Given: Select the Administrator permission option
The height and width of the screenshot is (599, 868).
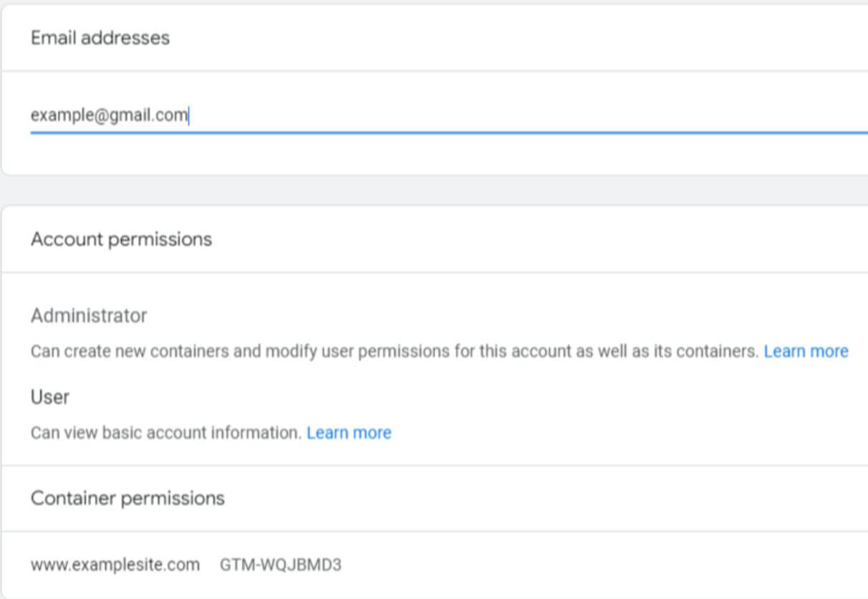Looking at the screenshot, I should point(89,315).
